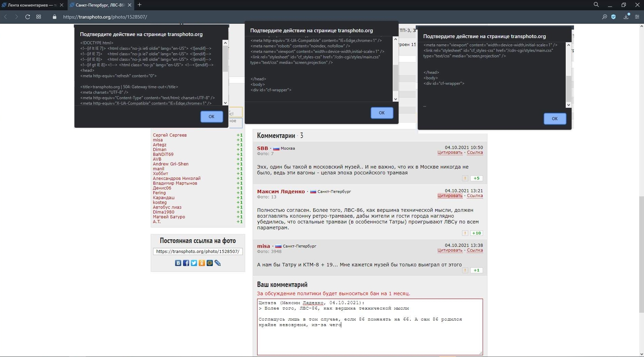Open a new browser tab

click(x=139, y=5)
